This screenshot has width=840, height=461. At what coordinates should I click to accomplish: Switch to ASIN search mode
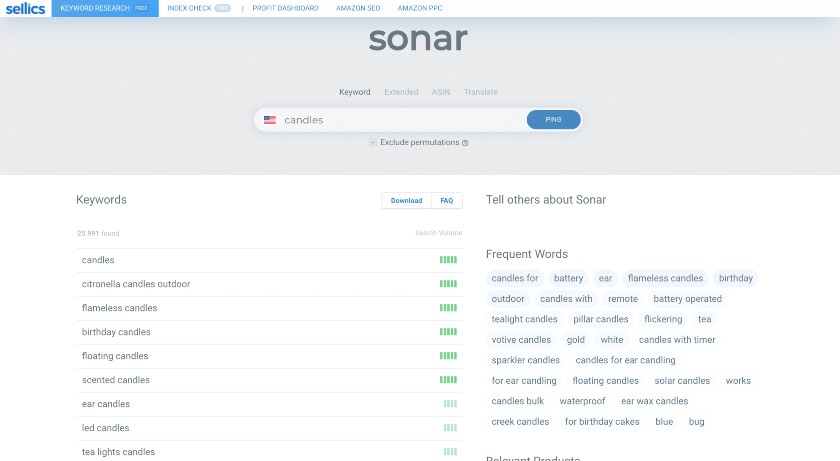point(441,92)
